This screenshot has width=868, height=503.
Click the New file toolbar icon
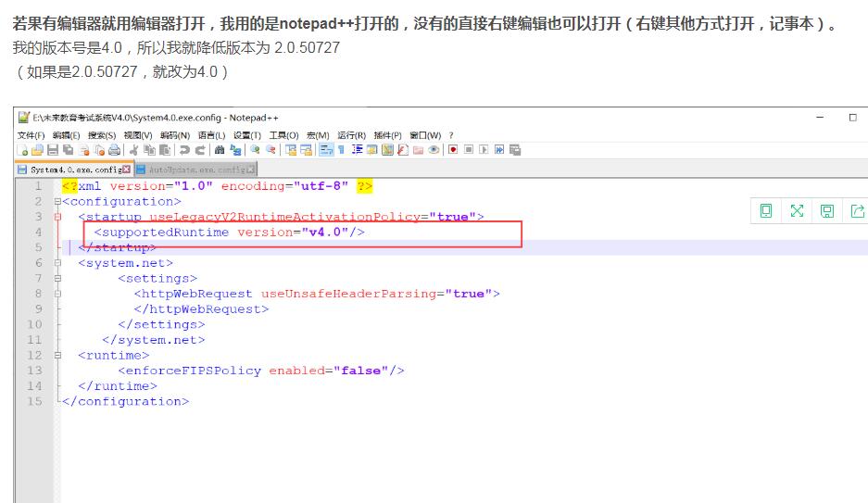pos(22,150)
